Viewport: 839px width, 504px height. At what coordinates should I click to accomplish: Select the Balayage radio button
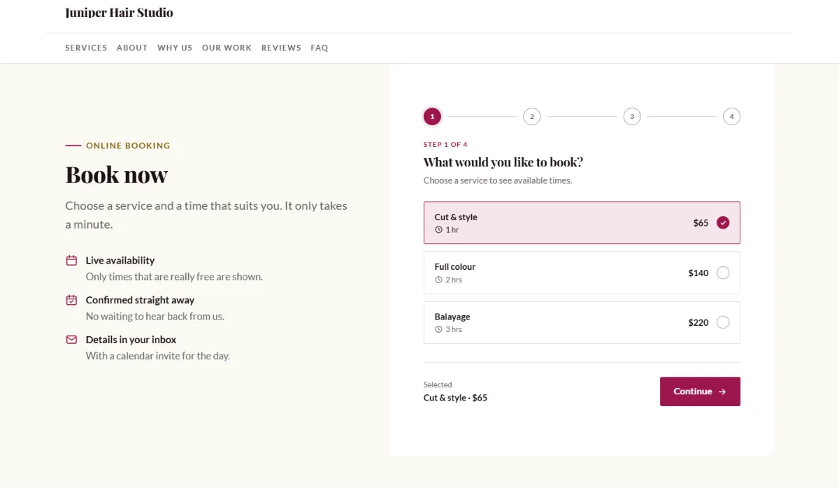723,322
